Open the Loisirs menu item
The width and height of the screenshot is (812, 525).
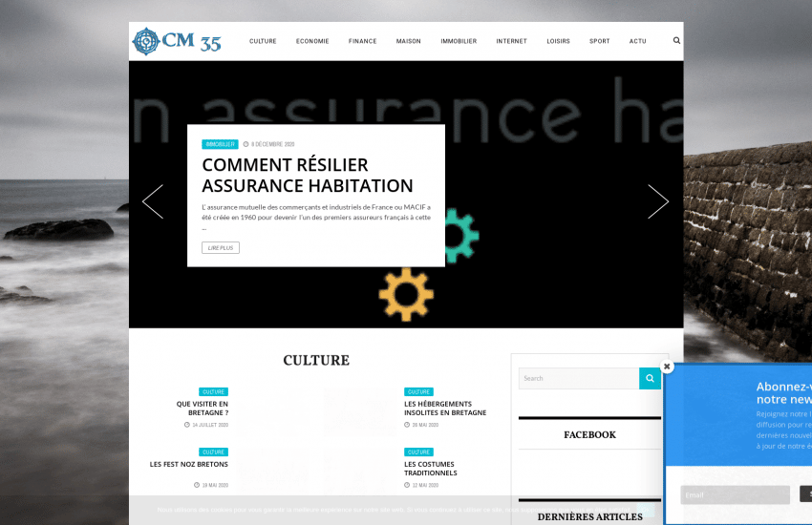click(x=558, y=41)
